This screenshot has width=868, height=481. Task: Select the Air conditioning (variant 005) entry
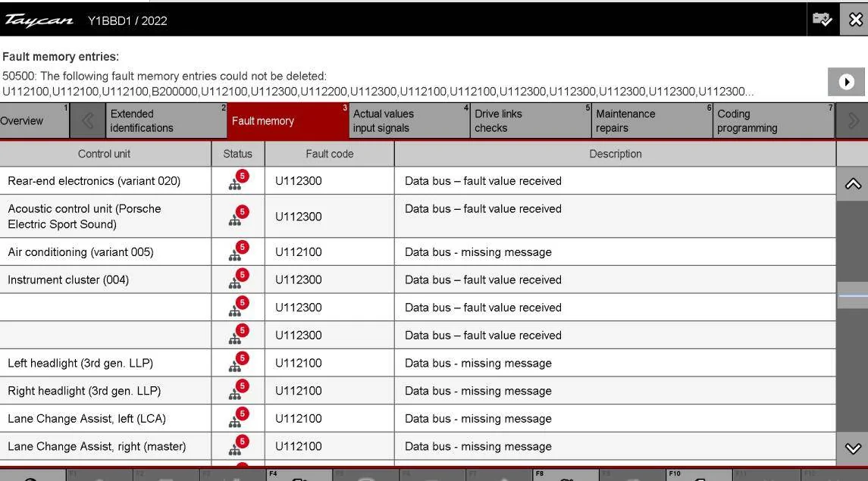pos(81,251)
